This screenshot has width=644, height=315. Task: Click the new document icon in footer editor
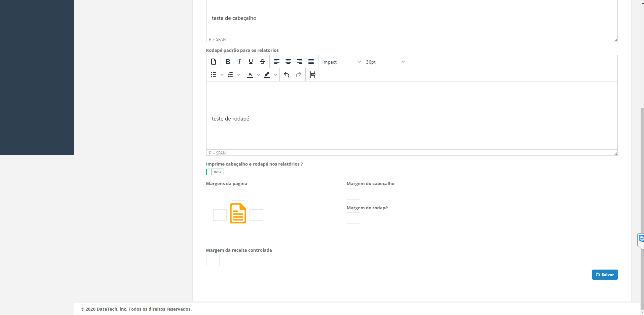click(214, 62)
